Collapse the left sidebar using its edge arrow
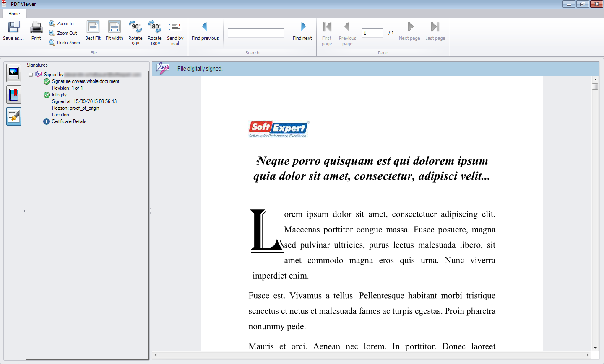 point(24,211)
